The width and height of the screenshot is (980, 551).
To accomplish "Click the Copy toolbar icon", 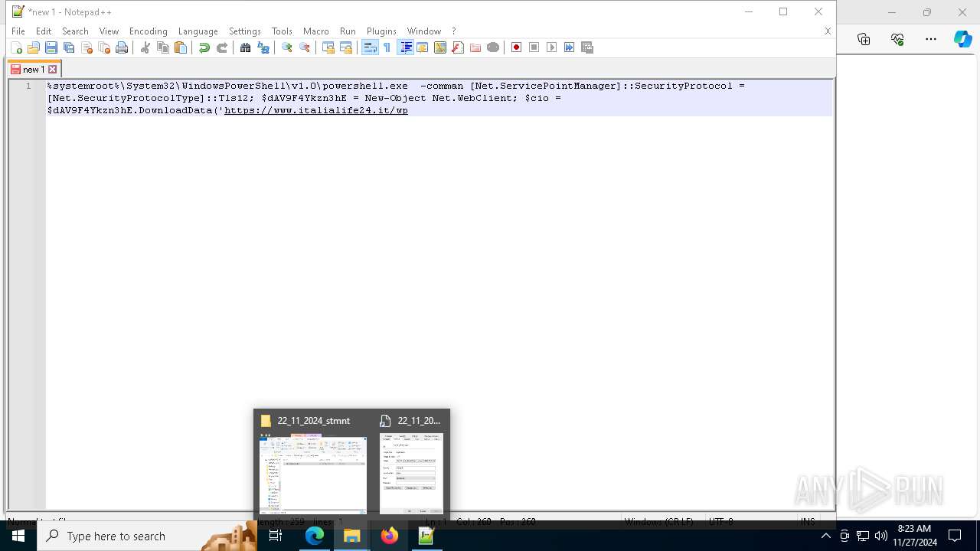I will [x=163, y=47].
